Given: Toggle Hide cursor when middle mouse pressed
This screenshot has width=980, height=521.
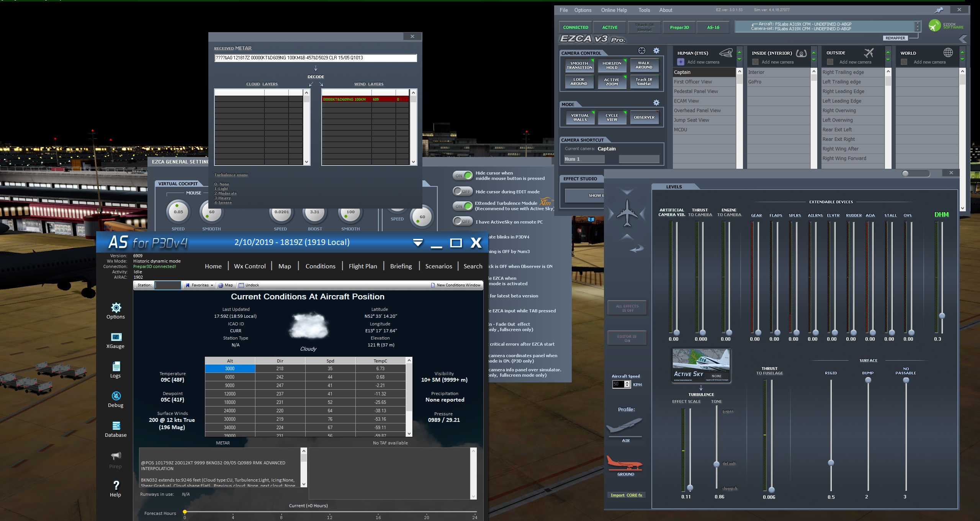Looking at the screenshot, I should click(x=463, y=176).
